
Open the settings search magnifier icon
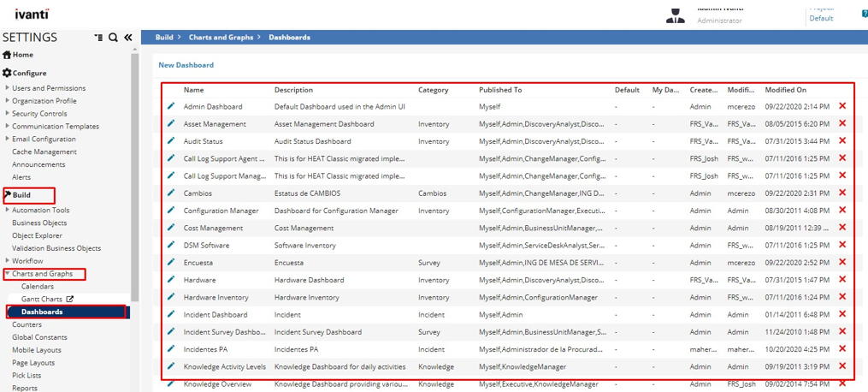point(113,38)
